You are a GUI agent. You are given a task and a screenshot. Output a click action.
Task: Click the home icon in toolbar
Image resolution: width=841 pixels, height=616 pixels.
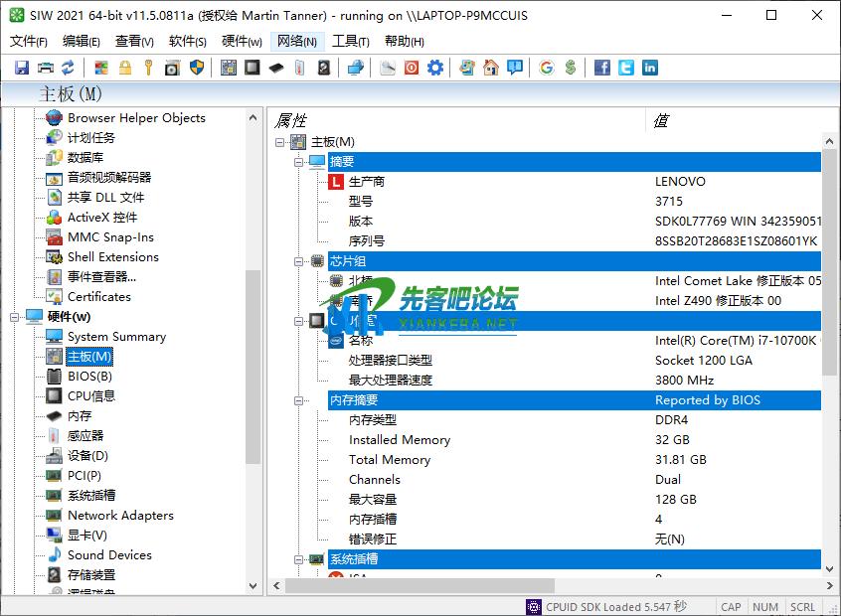pyautogui.click(x=491, y=68)
